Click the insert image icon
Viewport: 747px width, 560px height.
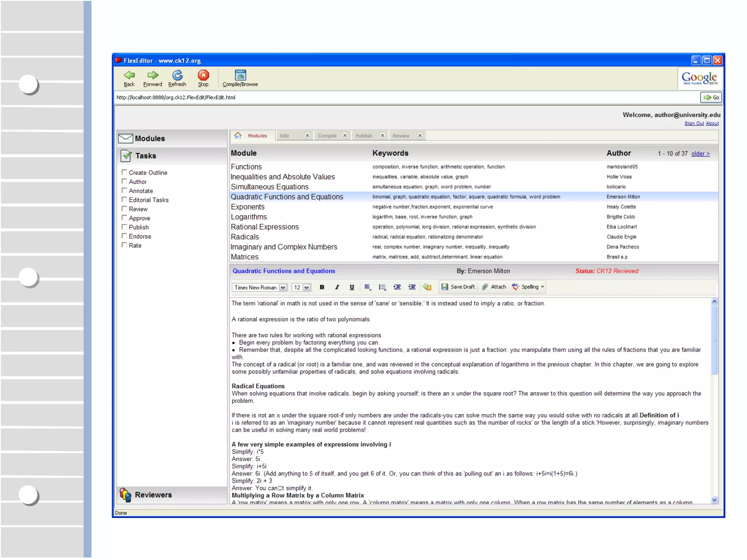click(427, 287)
